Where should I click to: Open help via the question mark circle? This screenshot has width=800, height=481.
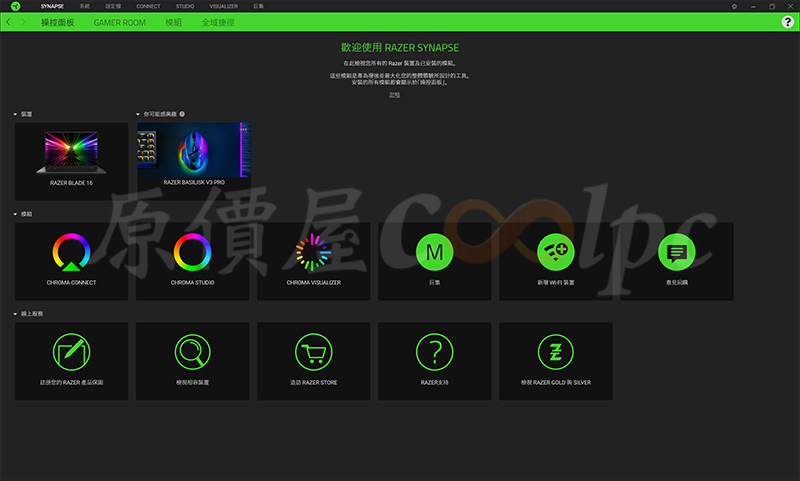pyautogui.click(x=787, y=21)
